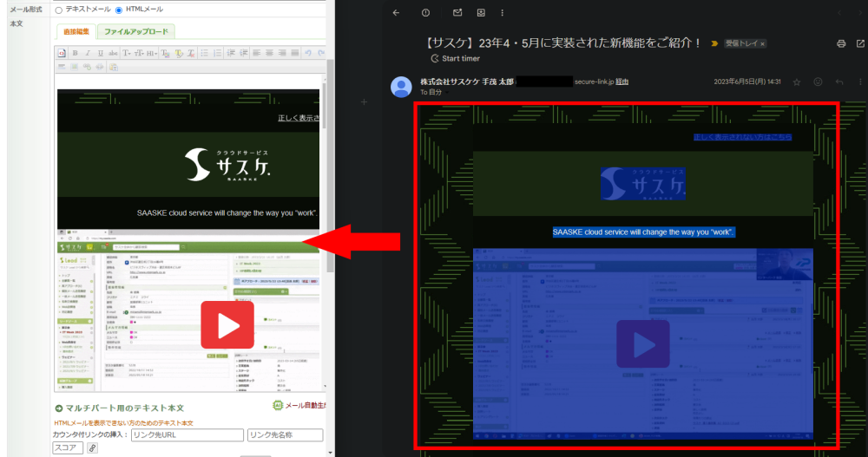Viewport: 868px width, 457px height.
Task: Open the heading H1 dropdown
Action: pyautogui.click(x=152, y=53)
